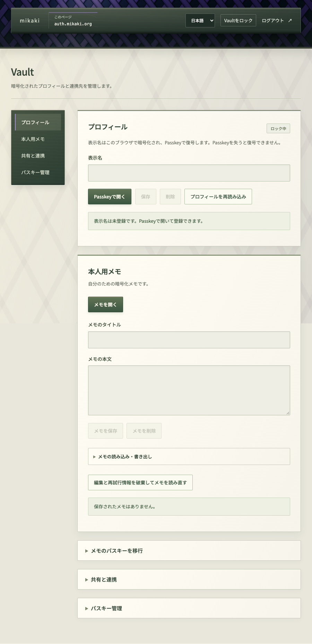
Task: Click the 本人用メモ section heading
Action: click(x=104, y=272)
